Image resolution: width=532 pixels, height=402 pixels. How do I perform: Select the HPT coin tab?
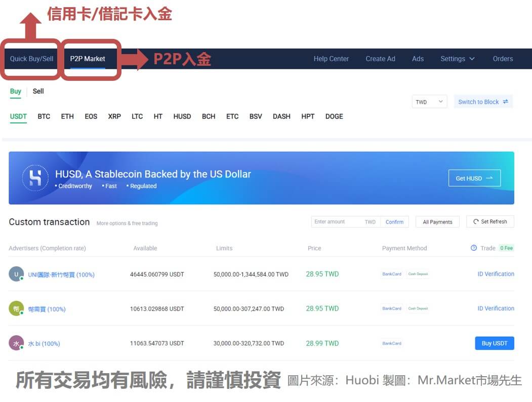[x=308, y=117]
